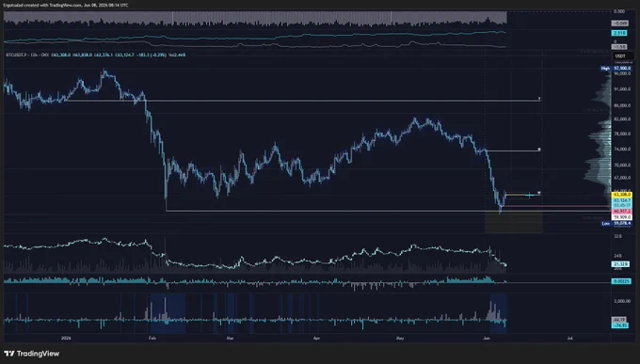The height and width of the screenshot is (364, 640).
Task: Click the TradingView logo in the footer
Action: (32, 354)
